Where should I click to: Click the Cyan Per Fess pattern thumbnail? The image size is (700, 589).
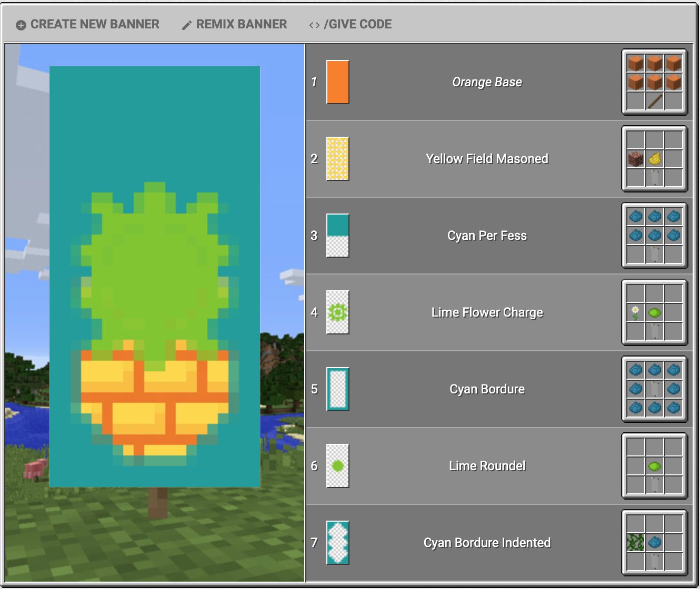(338, 236)
